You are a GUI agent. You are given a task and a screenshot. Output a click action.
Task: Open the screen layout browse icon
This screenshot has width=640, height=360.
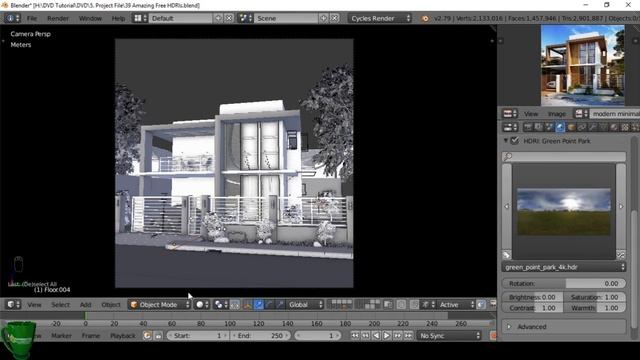140,18
